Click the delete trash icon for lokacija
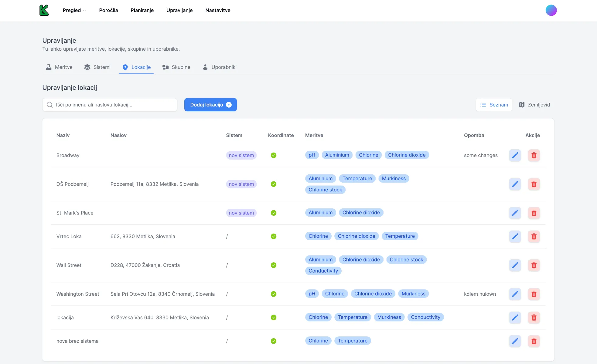This screenshot has width=597, height=364. 534,317
